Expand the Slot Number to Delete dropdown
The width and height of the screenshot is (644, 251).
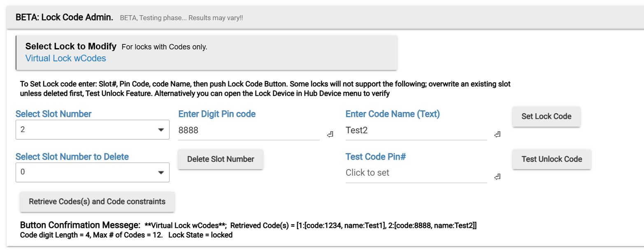click(x=92, y=172)
